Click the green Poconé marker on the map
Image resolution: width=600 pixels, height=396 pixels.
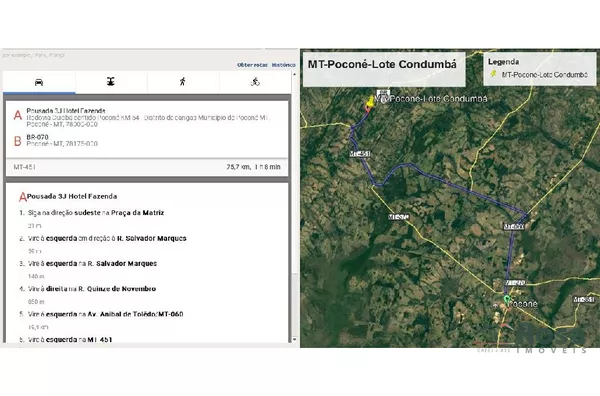(x=507, y=300)
